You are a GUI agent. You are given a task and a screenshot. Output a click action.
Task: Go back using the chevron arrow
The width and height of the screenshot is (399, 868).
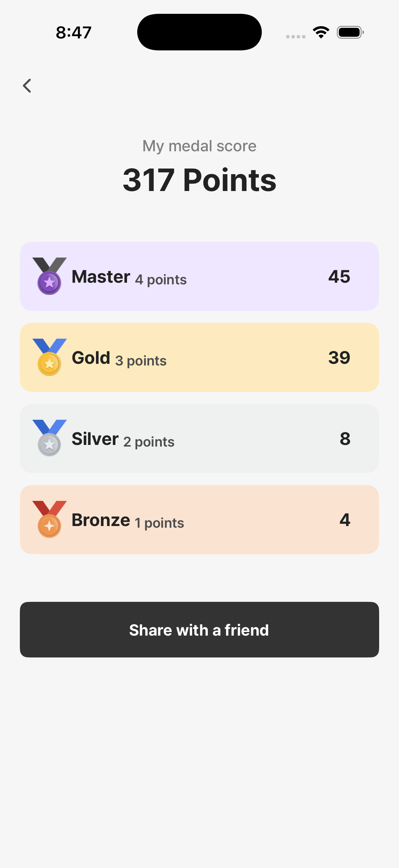27,86
